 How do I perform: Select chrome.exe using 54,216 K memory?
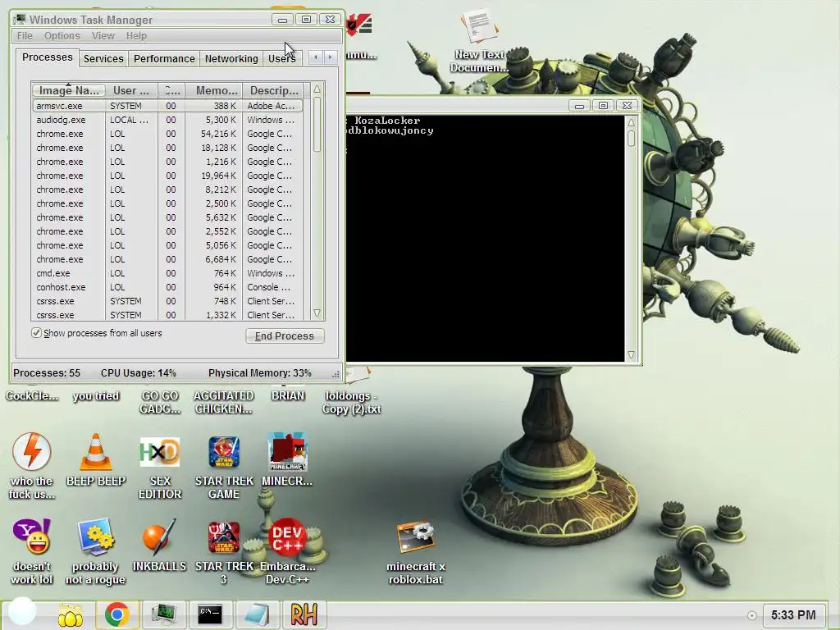(x=167, y=134)
